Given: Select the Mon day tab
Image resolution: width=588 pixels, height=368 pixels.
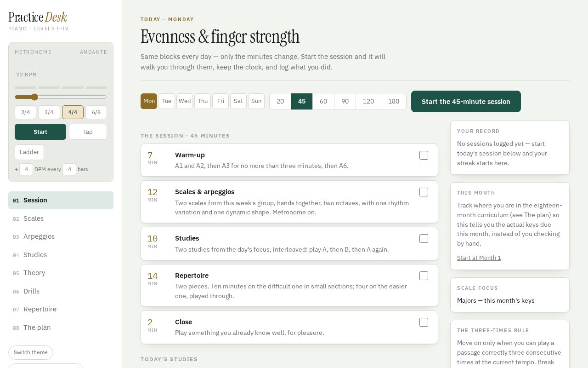Looking at the screenshot, I should [x=149, y=101].
